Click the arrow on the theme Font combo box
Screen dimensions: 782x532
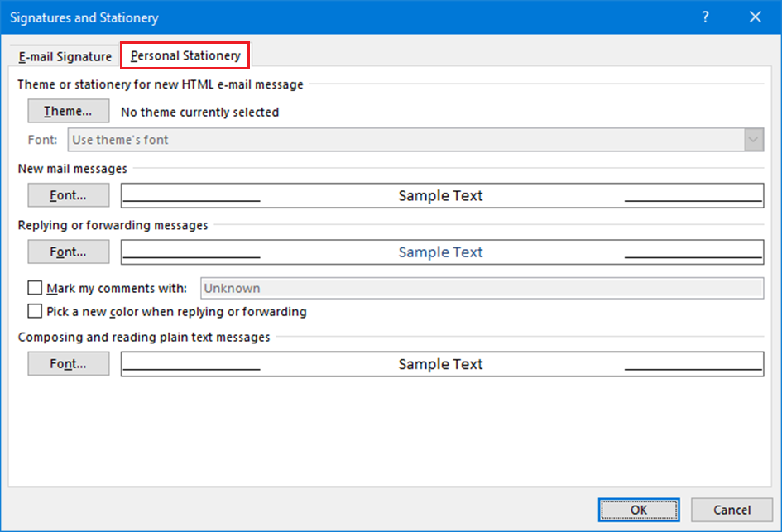point(753,140)
